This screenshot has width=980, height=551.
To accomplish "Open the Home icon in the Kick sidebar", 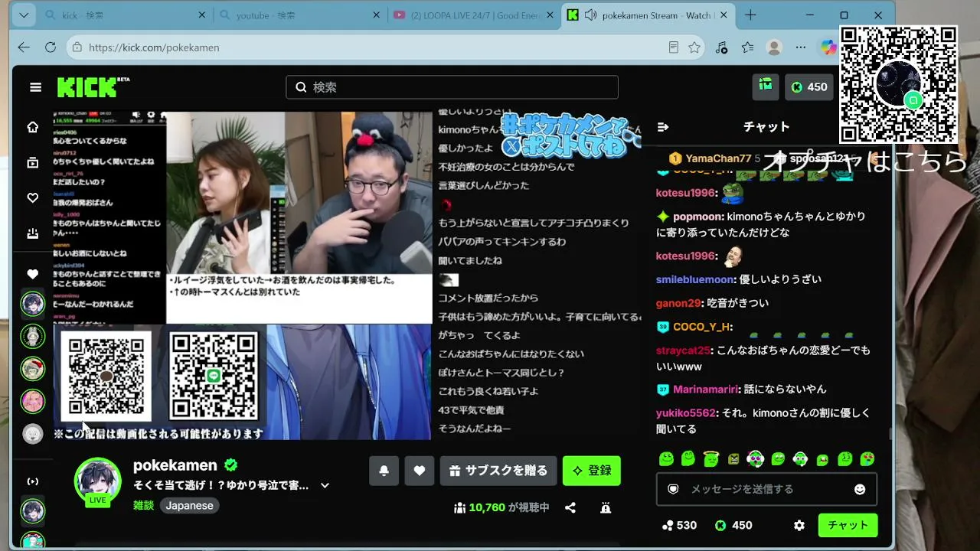I will pyautogui.click(x=33, y=127).
